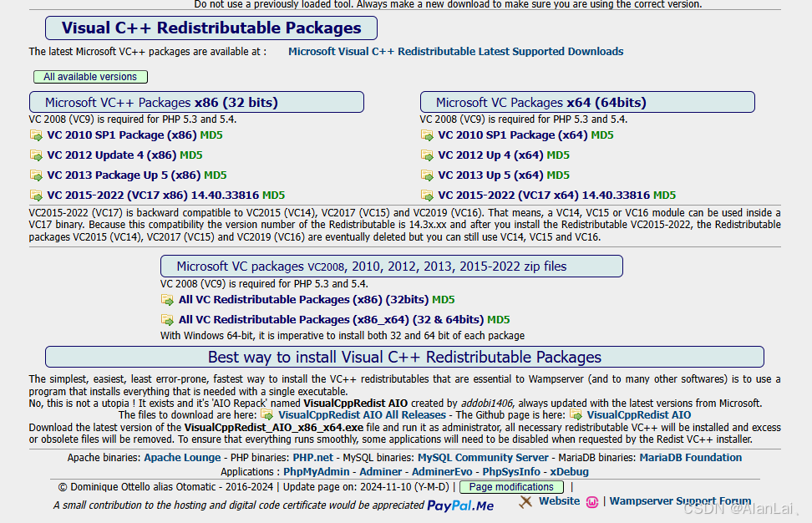Click folder icon beside All VC Redistributable x86 32bits
The image size is (812, 523).
(167, 300)
